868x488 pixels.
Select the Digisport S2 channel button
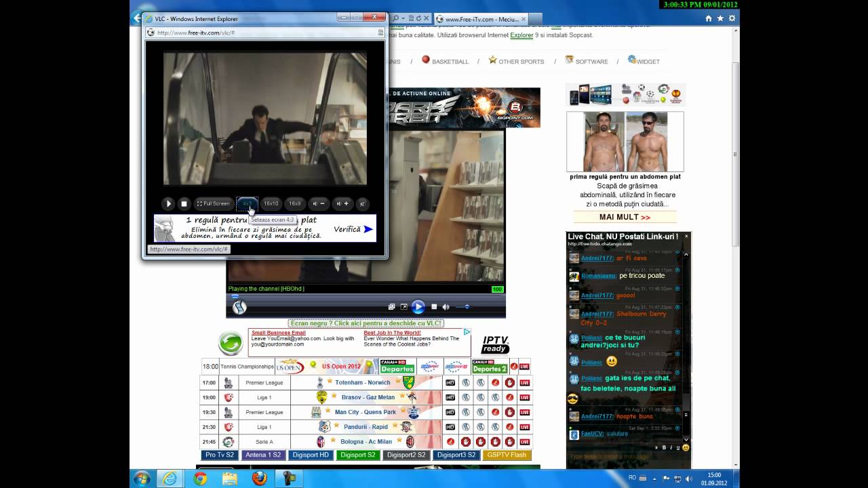pos(358,455)
